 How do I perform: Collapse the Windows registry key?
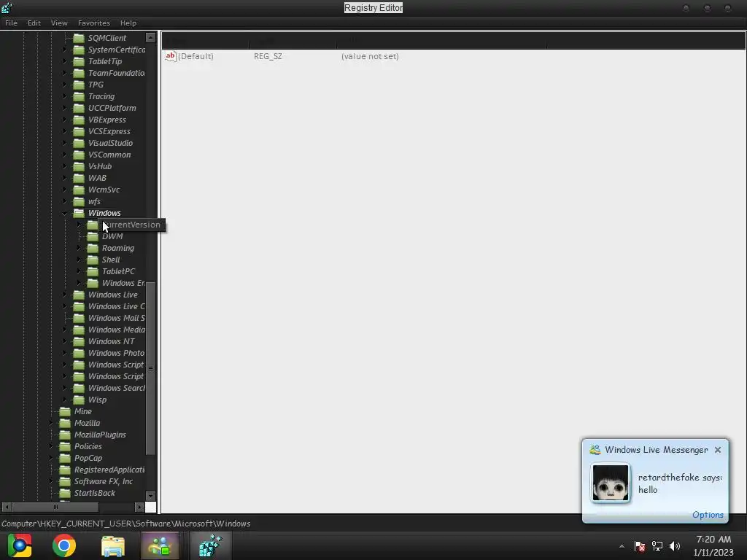click(65, 214)
